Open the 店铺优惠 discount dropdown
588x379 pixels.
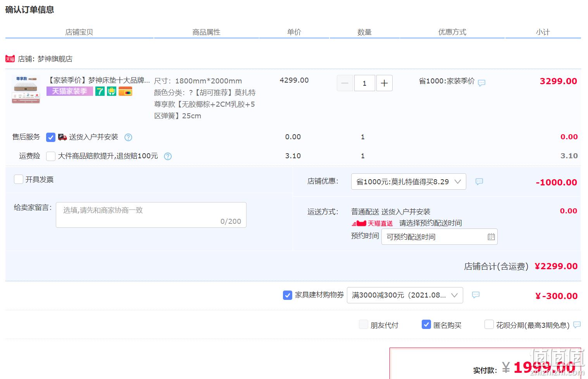coord(409,182)
